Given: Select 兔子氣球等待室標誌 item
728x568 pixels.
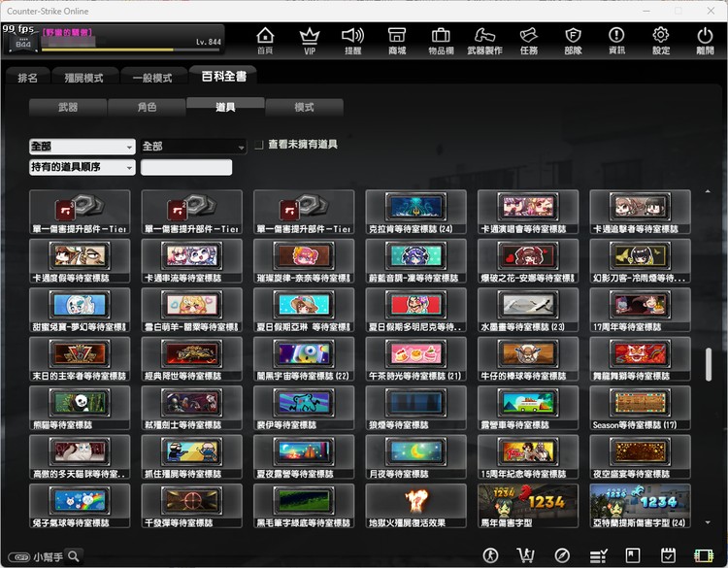Looking at the screenshot, I should tap(80, 506).
